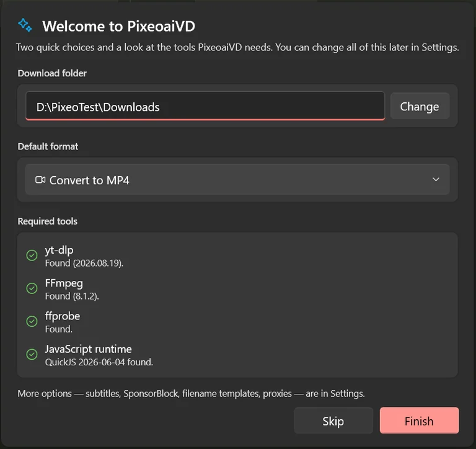Click the 'More options' settings hint line

pos(192,394)
